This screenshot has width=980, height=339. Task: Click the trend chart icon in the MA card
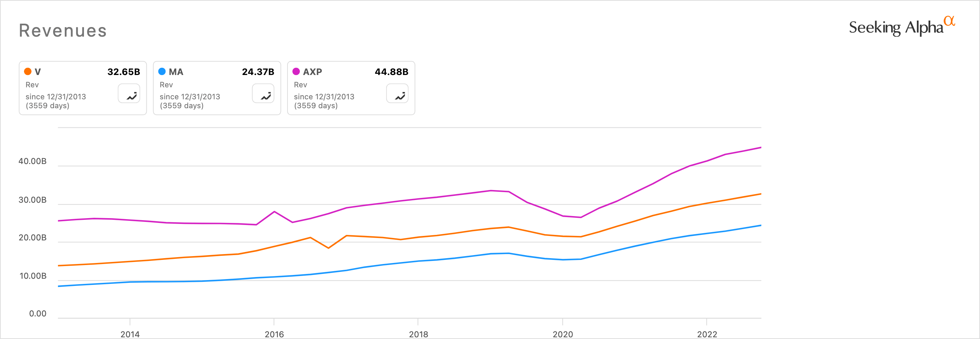click(263, 93)
